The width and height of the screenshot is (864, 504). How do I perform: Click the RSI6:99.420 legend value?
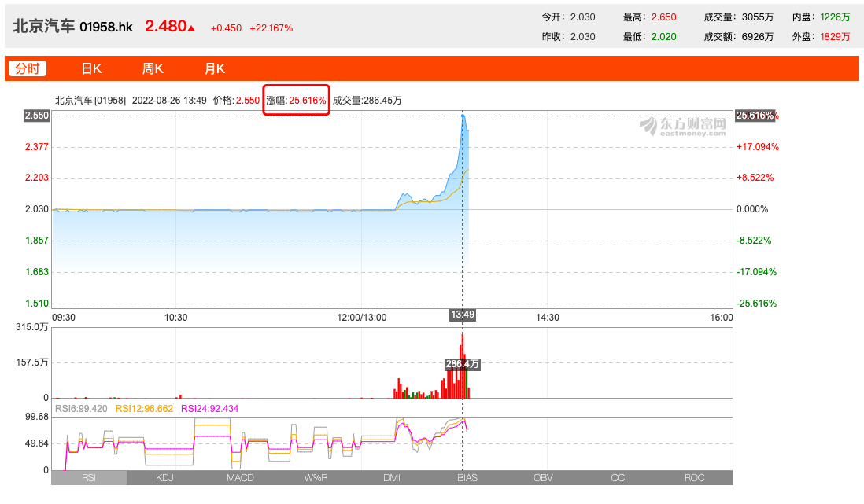point(81,409)
